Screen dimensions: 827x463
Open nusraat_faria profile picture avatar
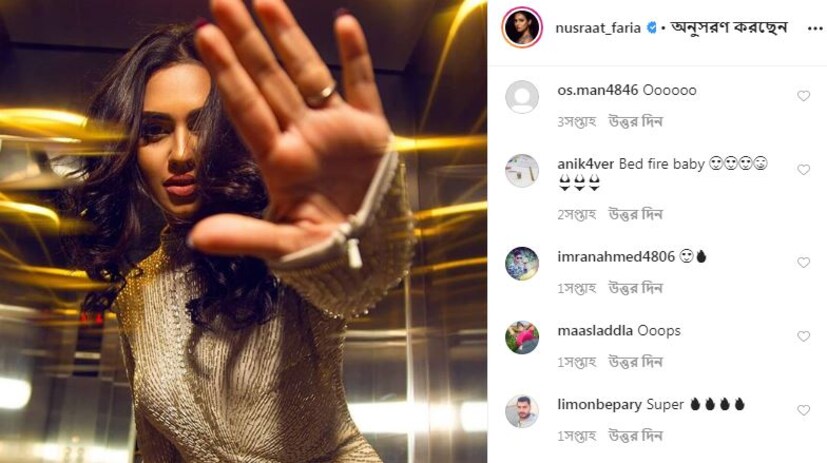[522, 27]
